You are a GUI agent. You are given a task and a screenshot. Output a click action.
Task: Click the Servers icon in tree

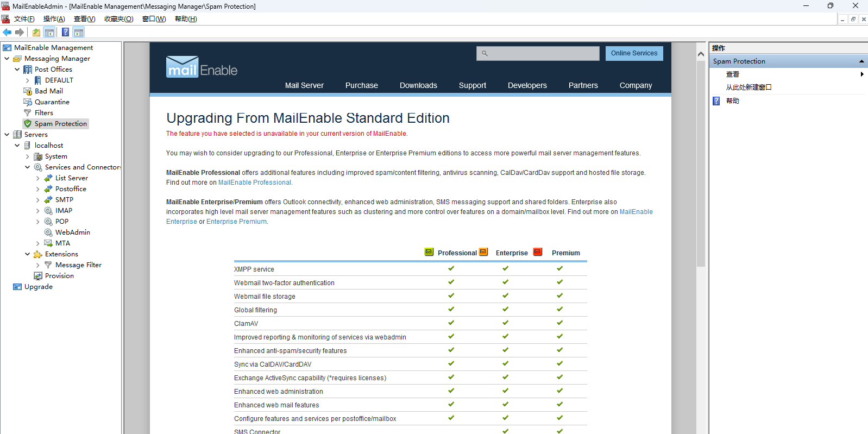(x=17, y=135)
